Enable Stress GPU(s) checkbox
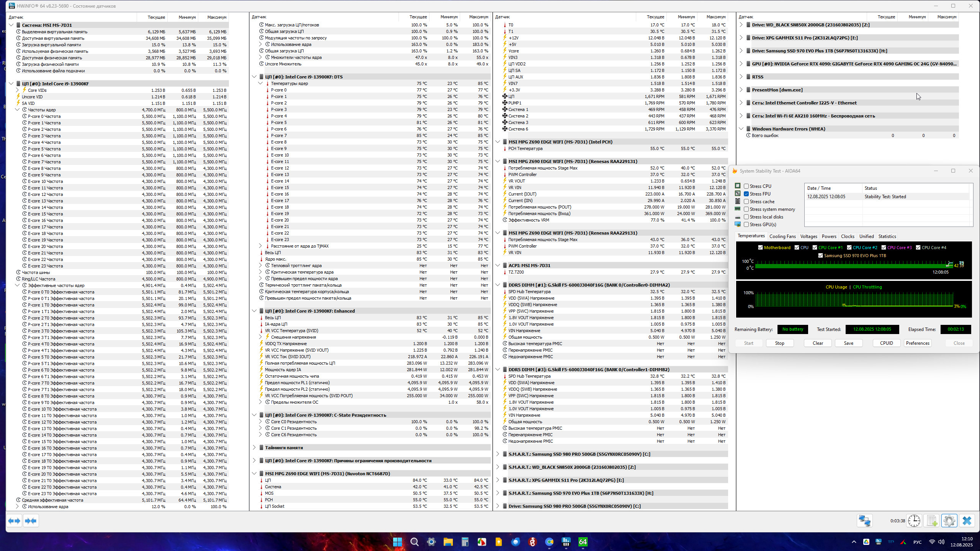Screen dimensions: 980x551 click(x=746, y=225)
